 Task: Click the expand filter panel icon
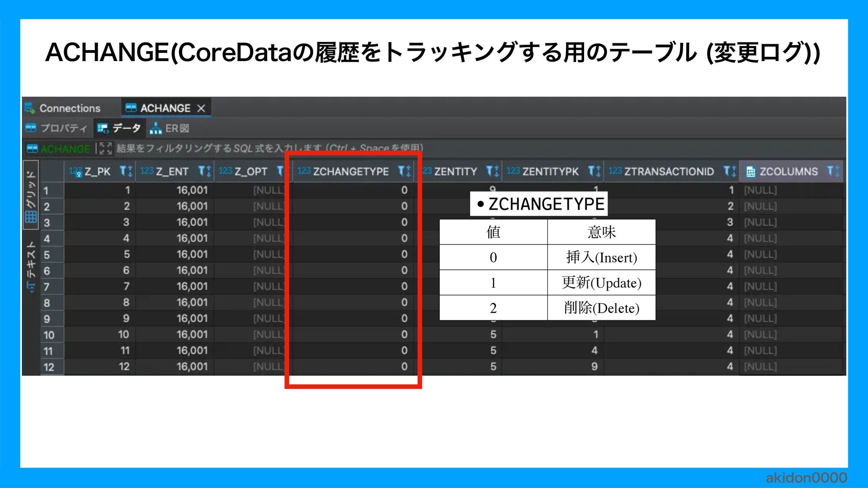105,148
